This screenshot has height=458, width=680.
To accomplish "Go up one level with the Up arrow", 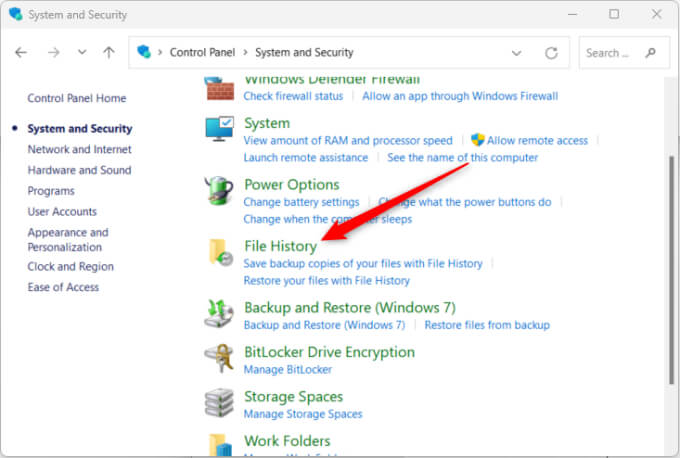I will (x=109, y=53).
